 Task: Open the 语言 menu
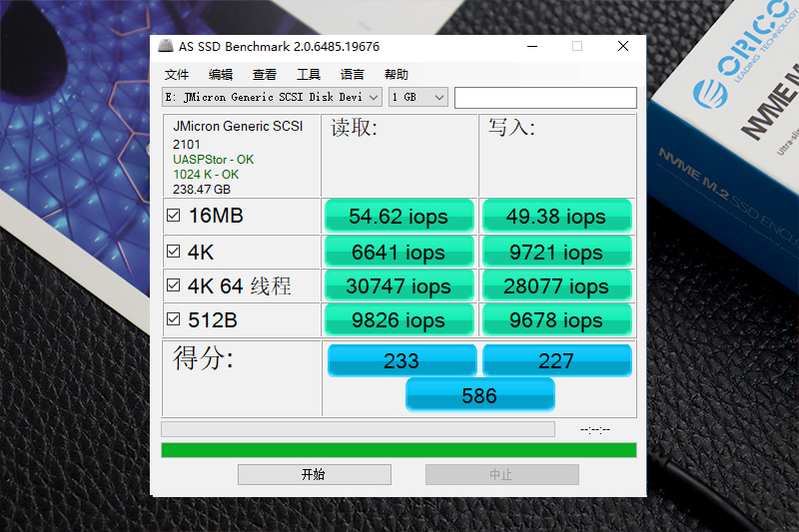(353, 74)
